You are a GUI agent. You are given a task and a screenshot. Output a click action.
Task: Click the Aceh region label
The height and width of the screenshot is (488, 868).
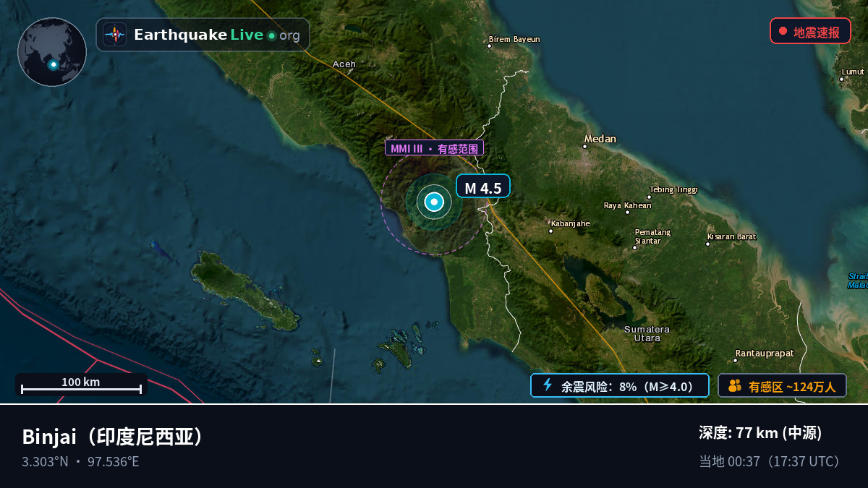coord(344,64)
